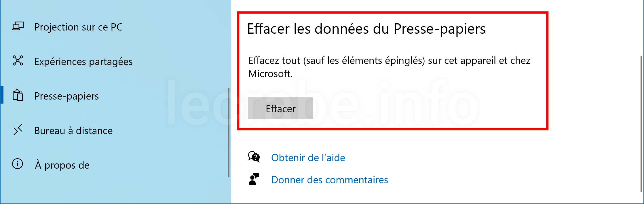Click the sidebar vertical scrollbar
The height and width of the screenshot is (204, 644).
click(x=229, y=133)
